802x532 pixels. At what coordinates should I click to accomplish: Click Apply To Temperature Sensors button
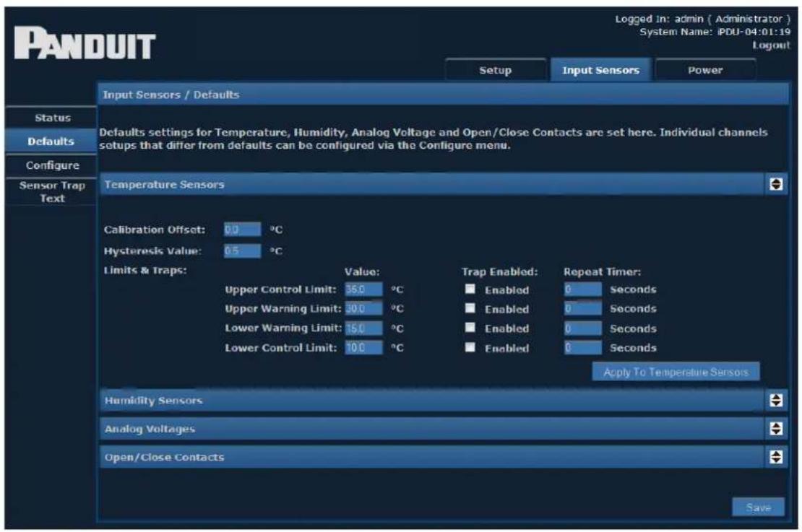tap(676, 372)
